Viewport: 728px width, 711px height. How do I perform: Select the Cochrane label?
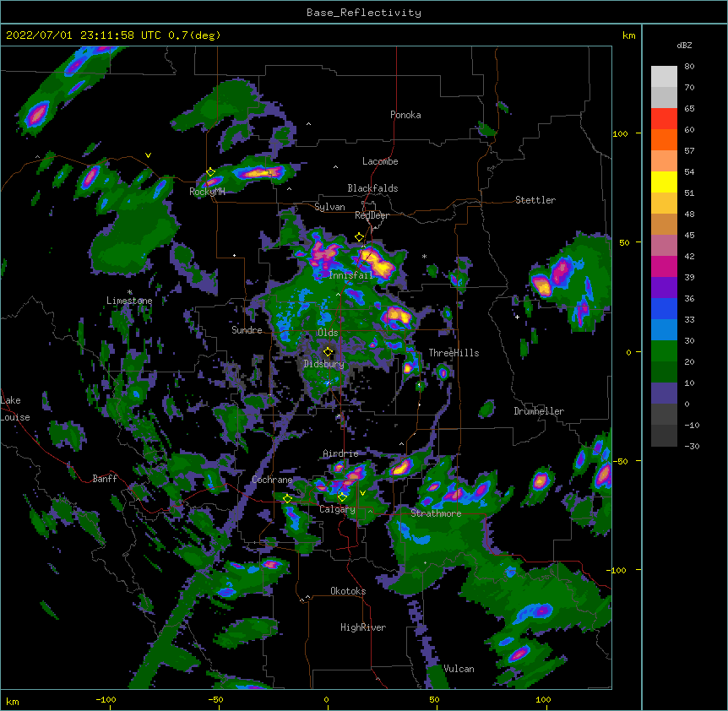(272, 480)
